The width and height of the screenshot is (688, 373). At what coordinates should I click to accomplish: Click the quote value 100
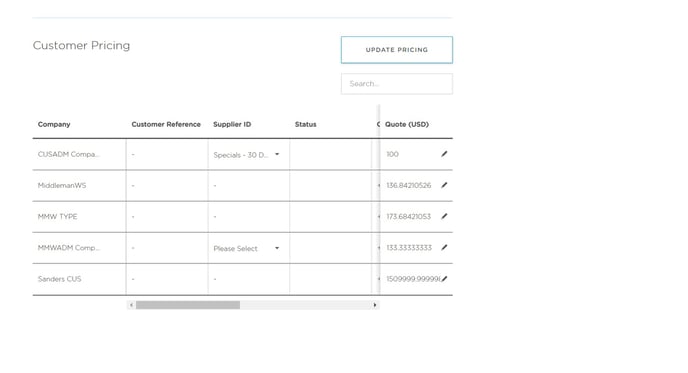pos(392,154)
